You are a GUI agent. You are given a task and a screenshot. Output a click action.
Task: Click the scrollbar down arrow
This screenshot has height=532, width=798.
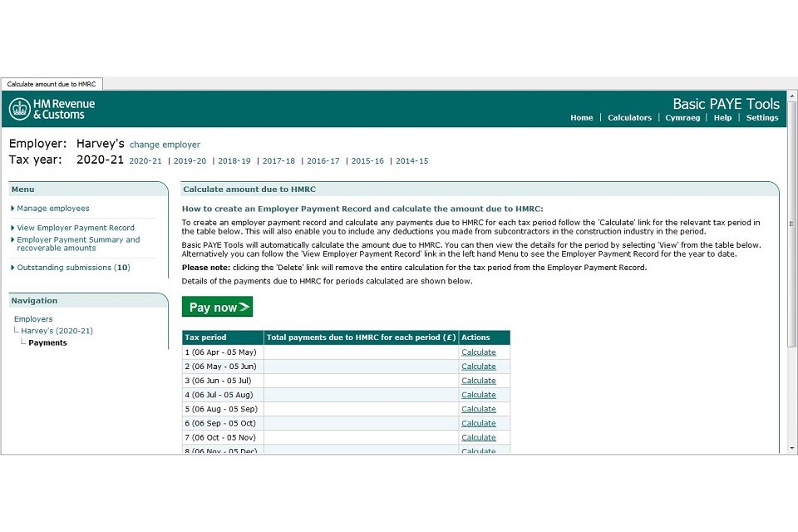pyautogui.click(x=792, y=449)
